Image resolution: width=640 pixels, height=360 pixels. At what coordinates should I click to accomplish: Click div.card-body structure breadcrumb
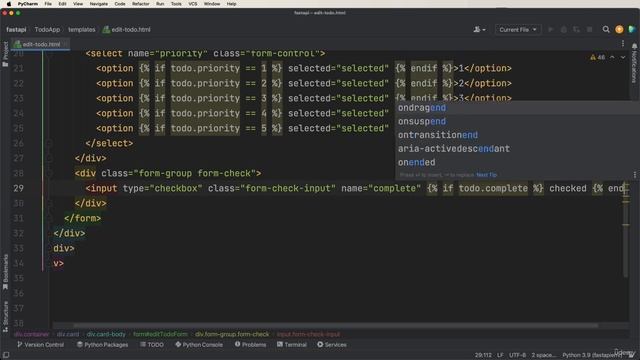(106, 334)
